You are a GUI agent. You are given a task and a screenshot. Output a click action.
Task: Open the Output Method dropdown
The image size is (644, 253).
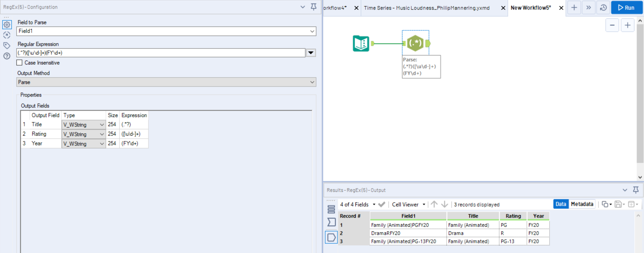[312, 82]
